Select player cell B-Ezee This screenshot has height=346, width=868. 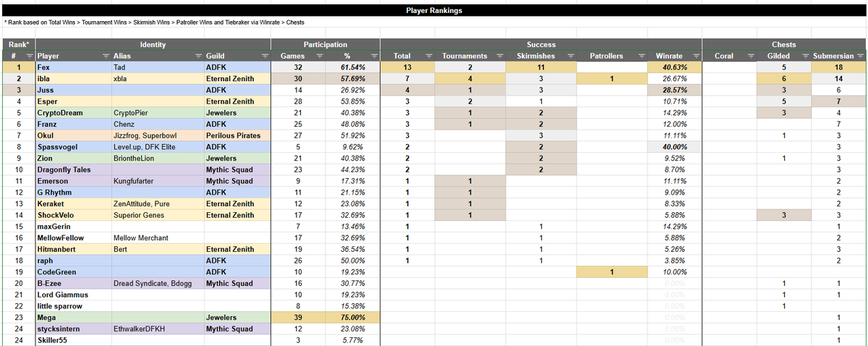(73, 283)
